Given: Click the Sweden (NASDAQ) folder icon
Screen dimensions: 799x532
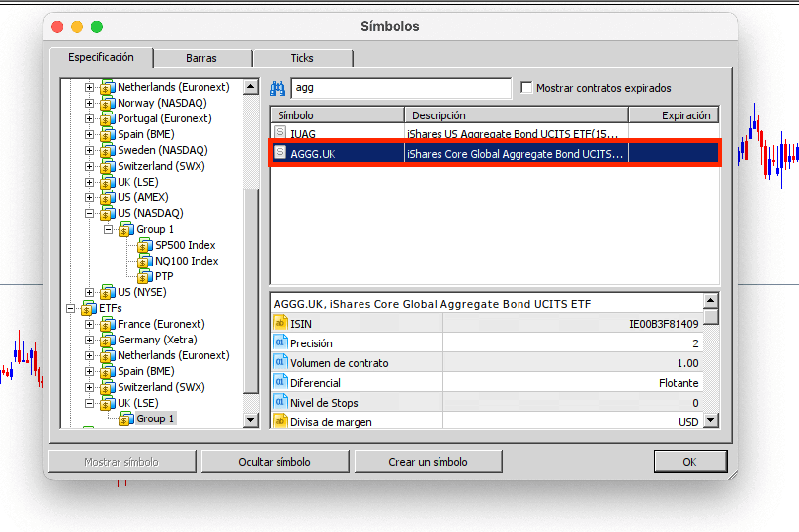Looking at the screenshot, I should (x=107, y=150).
